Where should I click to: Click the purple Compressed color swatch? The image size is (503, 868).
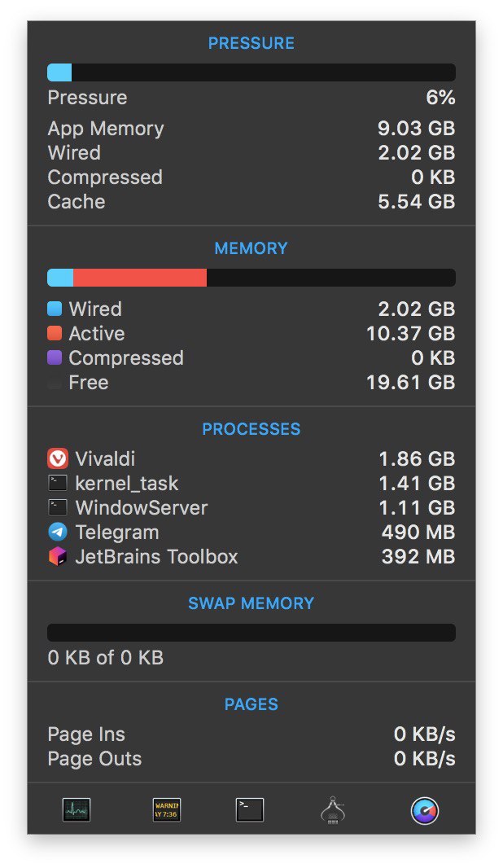click(x=55, y=357)
